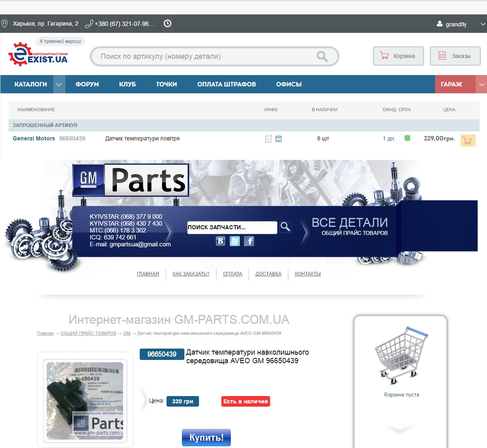Viewport: 487px width, 448px height.
Task: Click the +380 (67) 321-07-96 phone number
Action: coord(124,24)
